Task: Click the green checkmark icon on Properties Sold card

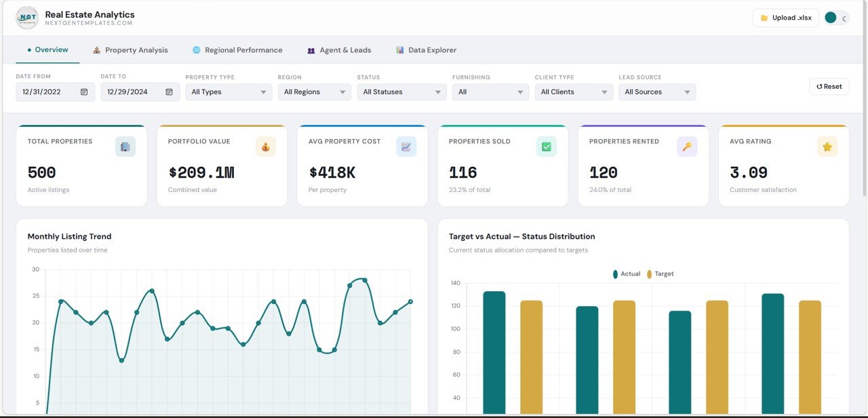Action: click(546, 146)
